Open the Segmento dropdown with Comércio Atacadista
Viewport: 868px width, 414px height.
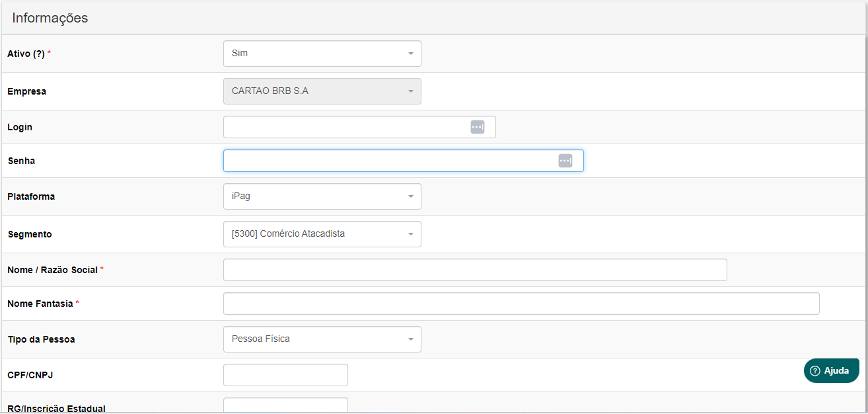[x=322, y=234]
